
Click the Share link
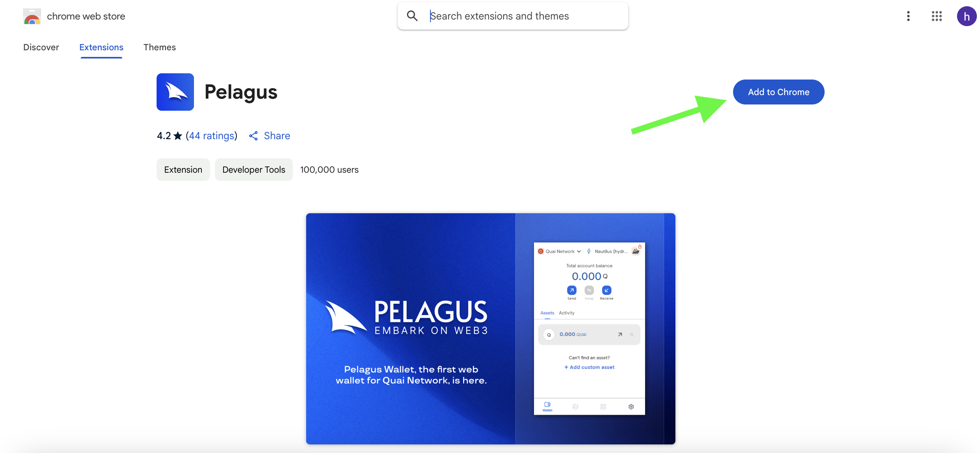(277, 136)
